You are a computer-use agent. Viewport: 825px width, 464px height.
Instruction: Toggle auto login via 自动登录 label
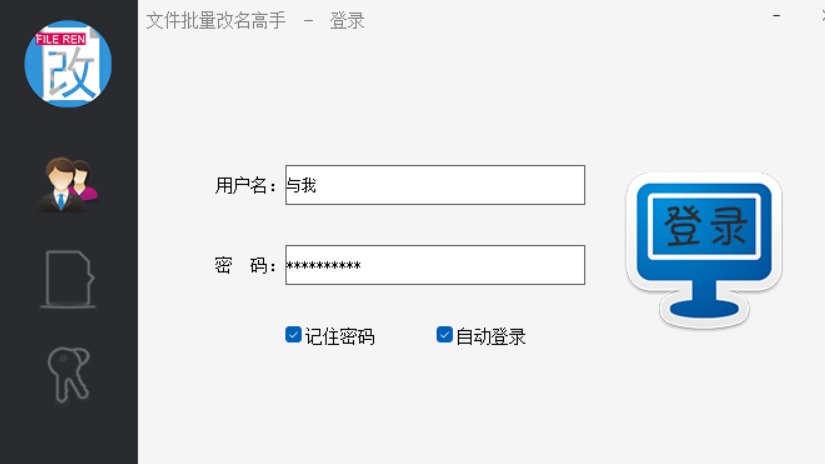491,337
